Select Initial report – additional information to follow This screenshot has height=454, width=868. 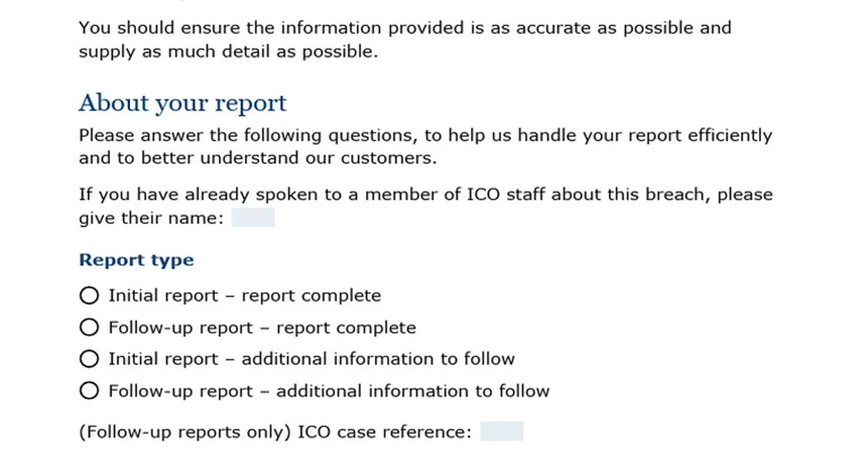[x=89, y=359]
